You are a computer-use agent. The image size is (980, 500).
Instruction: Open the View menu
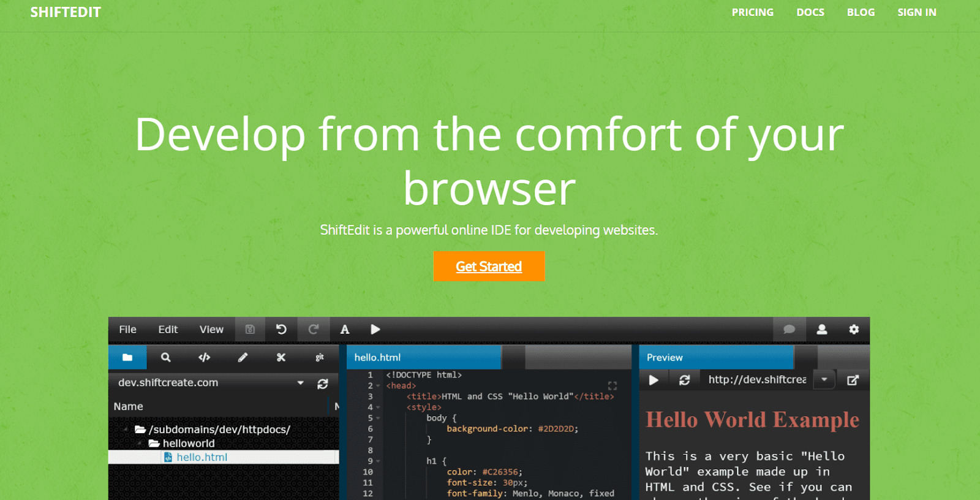coord(211,330)
